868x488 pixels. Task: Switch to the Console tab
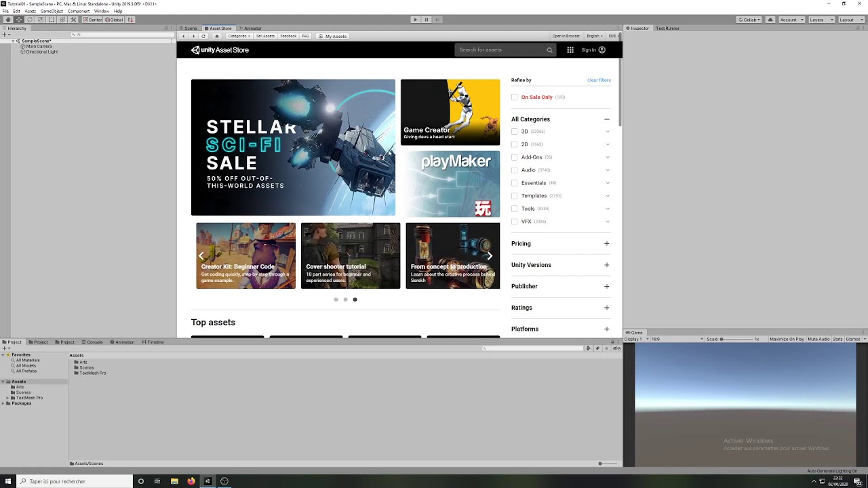click(92, 342)
